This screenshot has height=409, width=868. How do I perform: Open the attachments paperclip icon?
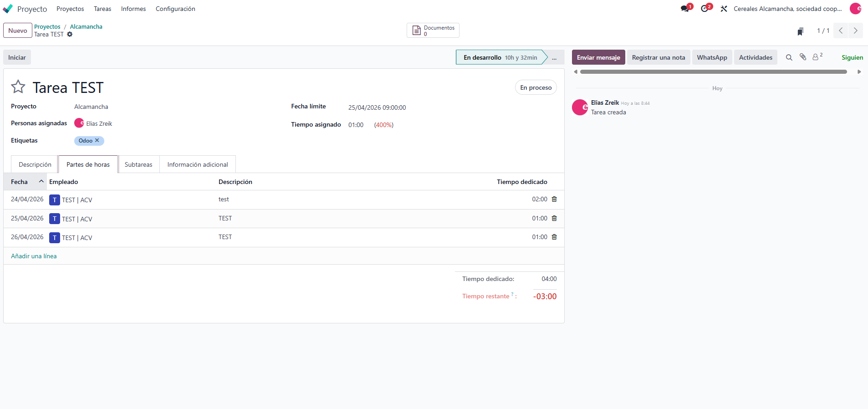tap(803, 57)
